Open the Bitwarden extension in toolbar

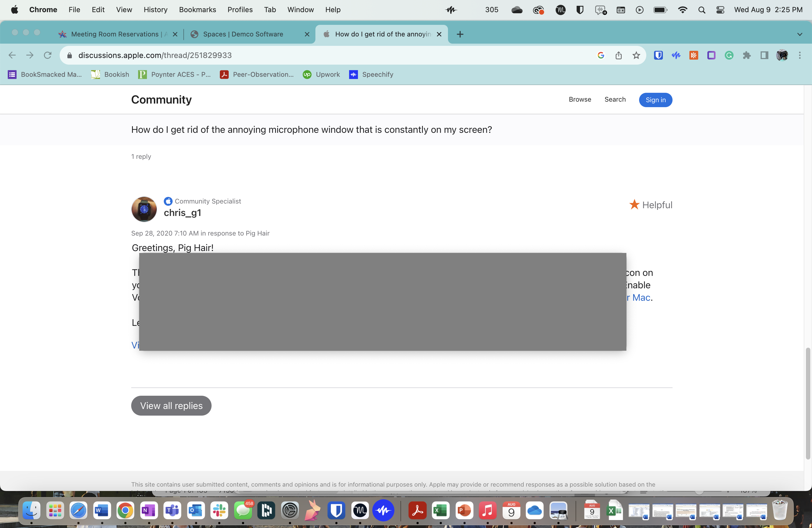tap(658, 55)
